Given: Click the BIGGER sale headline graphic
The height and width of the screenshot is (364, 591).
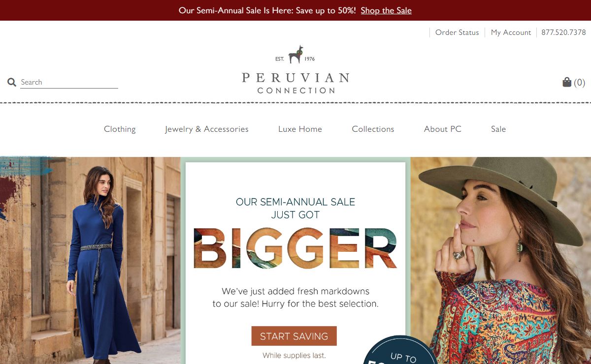Looking at the screenshot, I should 295,248.
